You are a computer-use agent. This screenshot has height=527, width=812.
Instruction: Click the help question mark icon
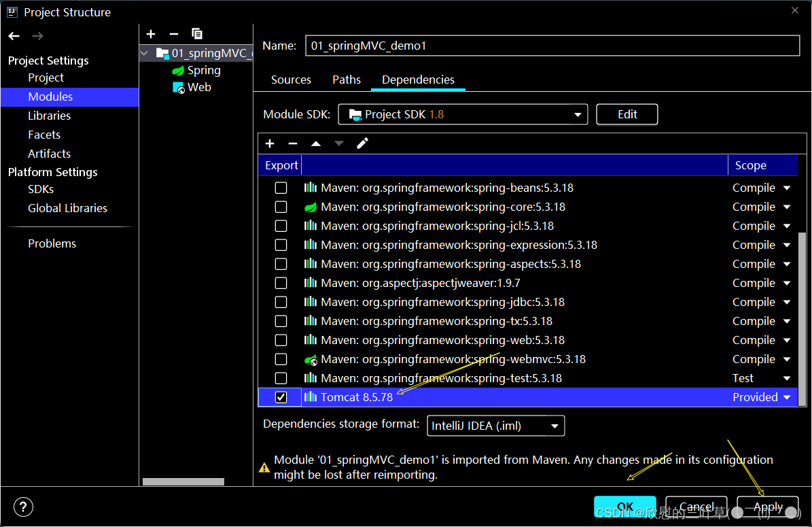pyautogui.click(x=23, y=507)
